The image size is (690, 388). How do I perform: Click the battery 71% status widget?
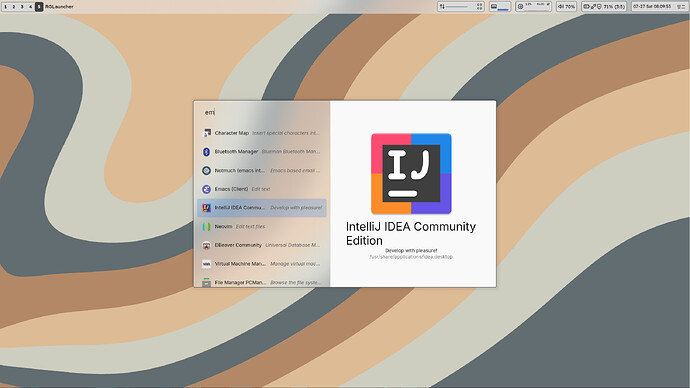coord(604,7)
